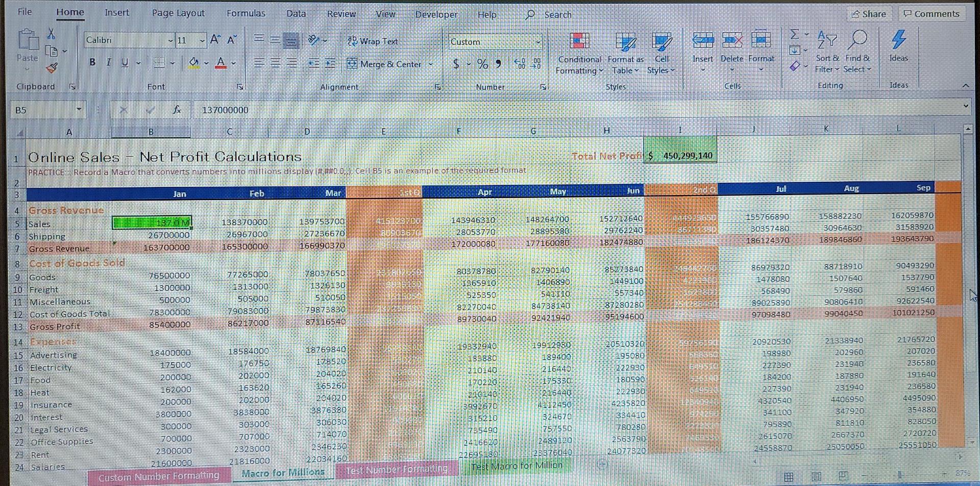Click the Paste icon

pos(28,40)
